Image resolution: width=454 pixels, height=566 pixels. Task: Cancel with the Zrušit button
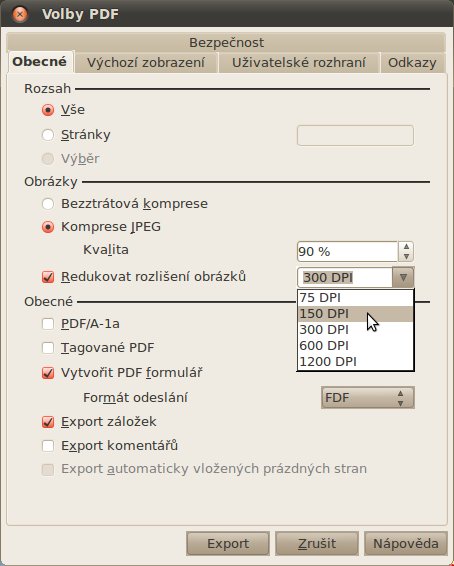pos(317,543)
